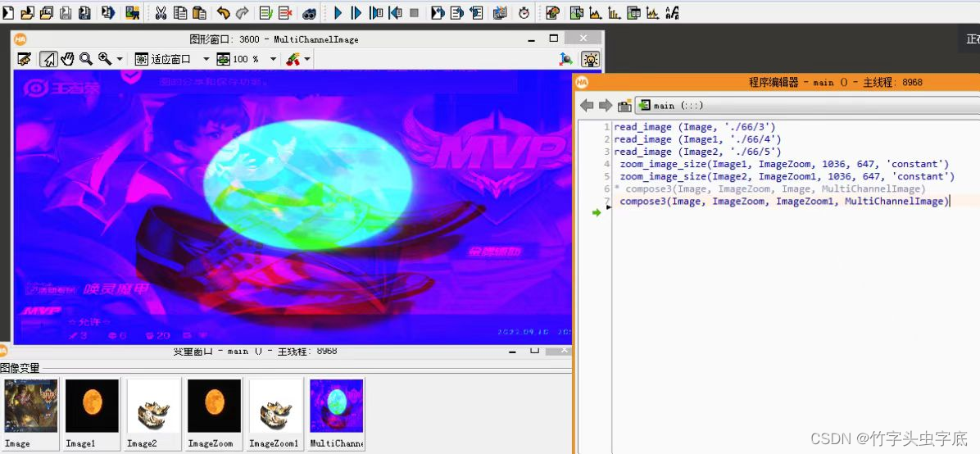
Task: Expand the draw color dropdown arrow
Action: 307,59
